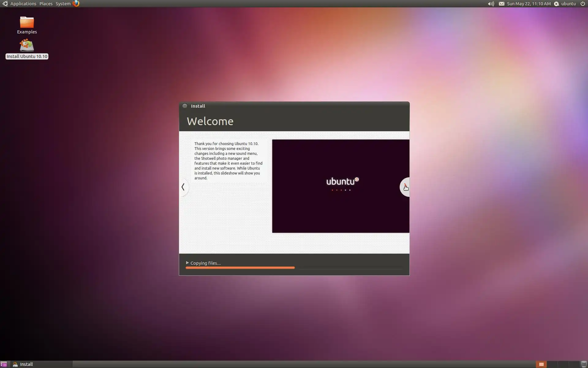Open the ubuntu user menu
This screenshot has width=588, height=368.
pyautogui.click(x=568, y=4)
